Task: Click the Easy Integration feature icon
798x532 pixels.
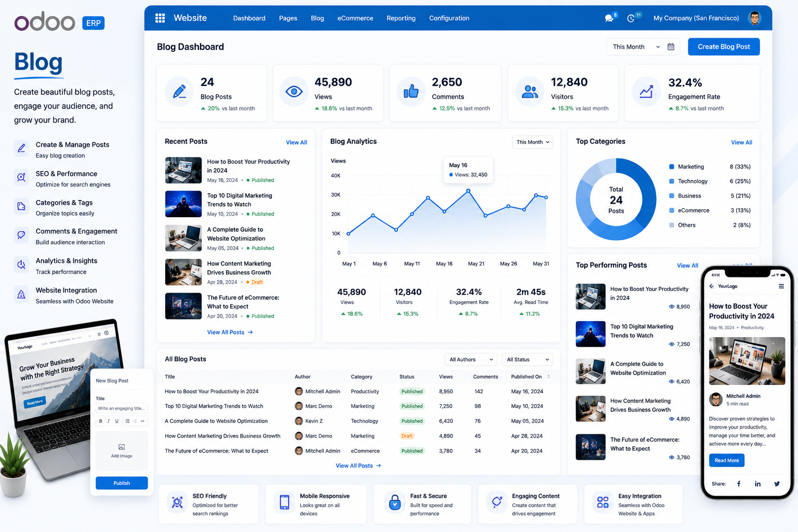Action: [603, 502]
